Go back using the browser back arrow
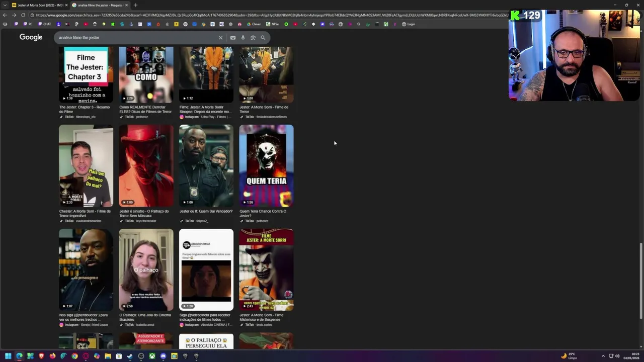644x362 pixels. click(x=5, y=15)
